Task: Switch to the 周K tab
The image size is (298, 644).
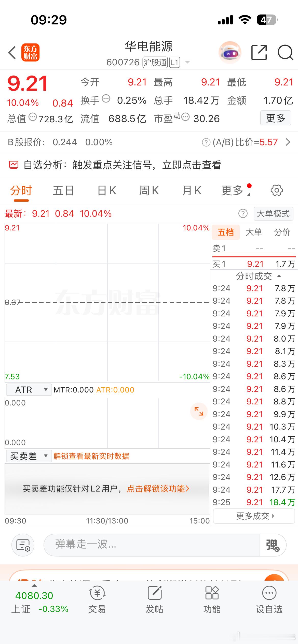Action: (x=149, y=191)
